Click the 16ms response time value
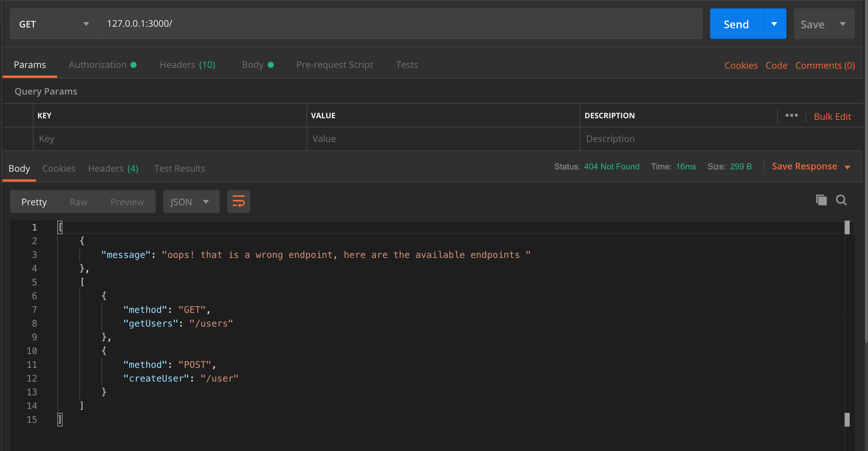Viewport: 868px width, 451px height. click(x=686, y=166)
